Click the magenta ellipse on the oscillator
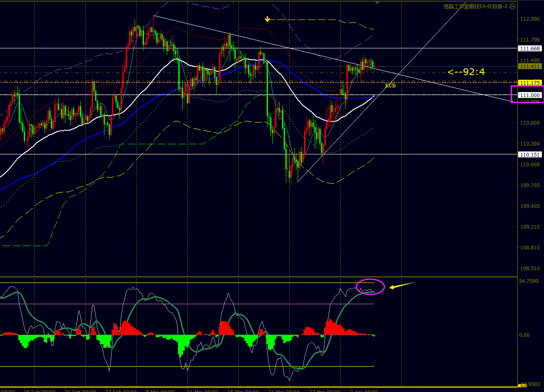 click(x=370, y=287)
